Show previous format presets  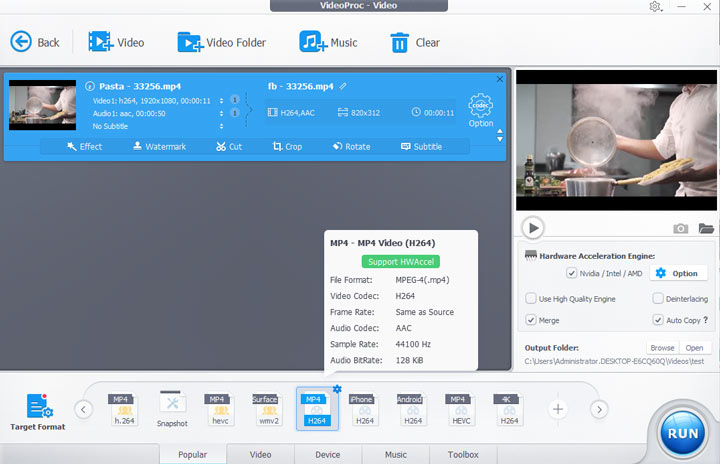pos(84,409)
